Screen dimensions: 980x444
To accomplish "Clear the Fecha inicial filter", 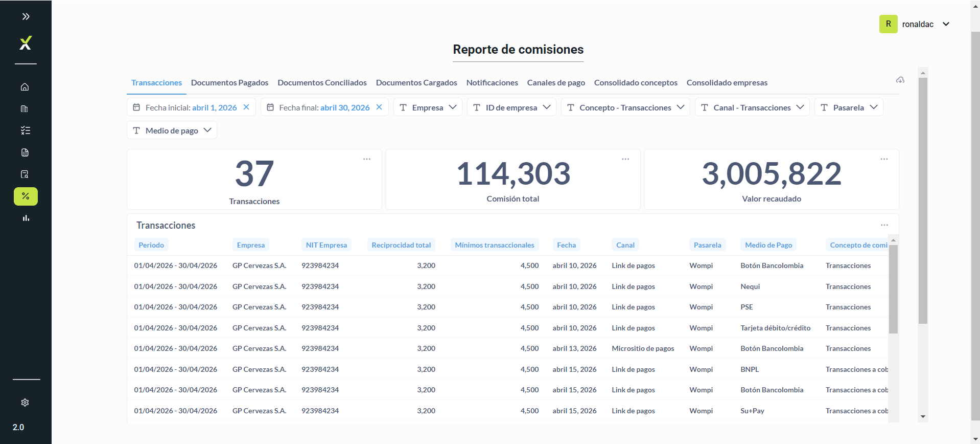I will point(246,107).
